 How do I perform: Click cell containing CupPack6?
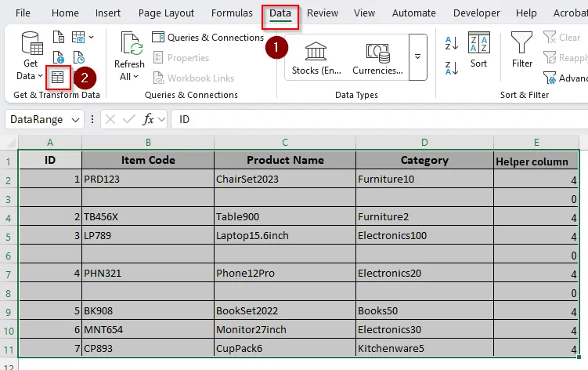coord(285,348)
